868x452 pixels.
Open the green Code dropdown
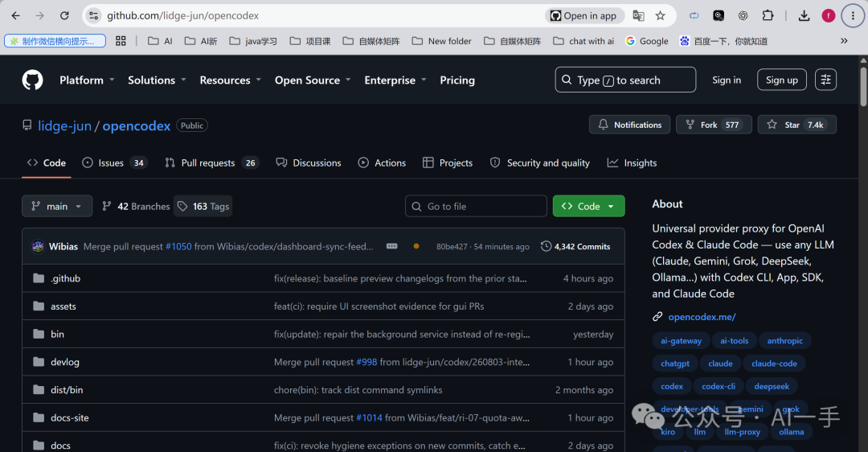click(x=588, y=206)
